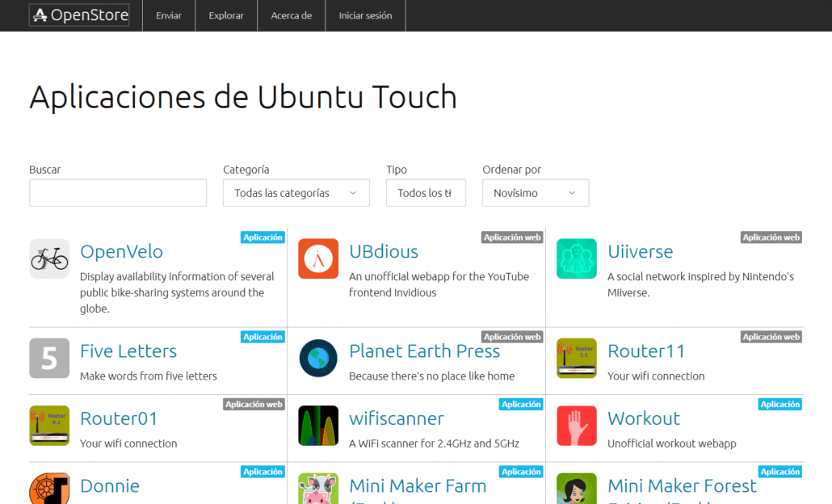Open the Tipo dropdown
The width and height of the screenshot is (832, 504).
[426, 192]
